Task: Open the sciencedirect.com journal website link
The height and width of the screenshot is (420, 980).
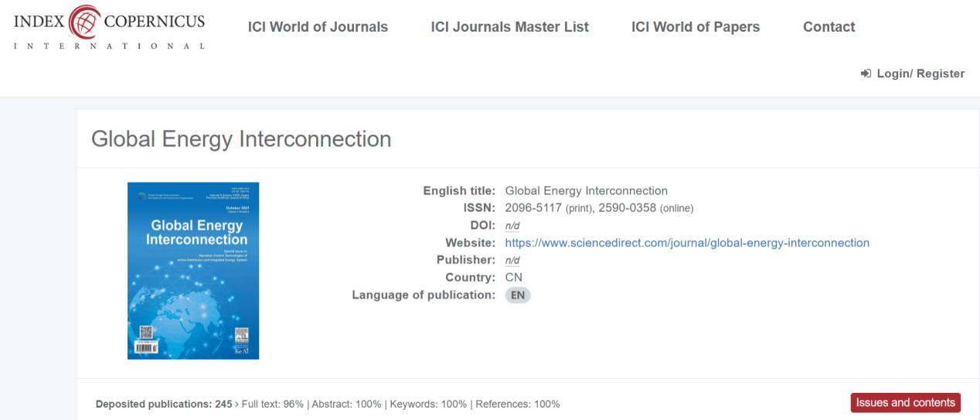Action: 687,243
